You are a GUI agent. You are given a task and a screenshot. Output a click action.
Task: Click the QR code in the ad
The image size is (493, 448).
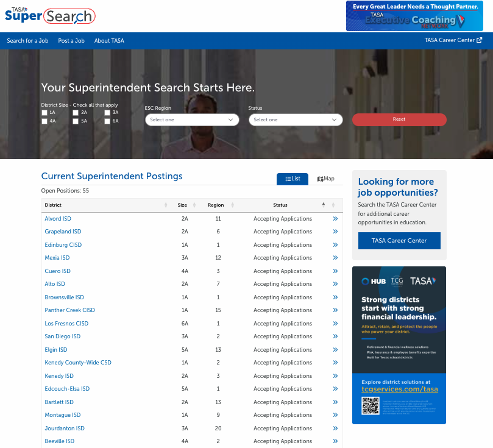(x=371, y=406)
